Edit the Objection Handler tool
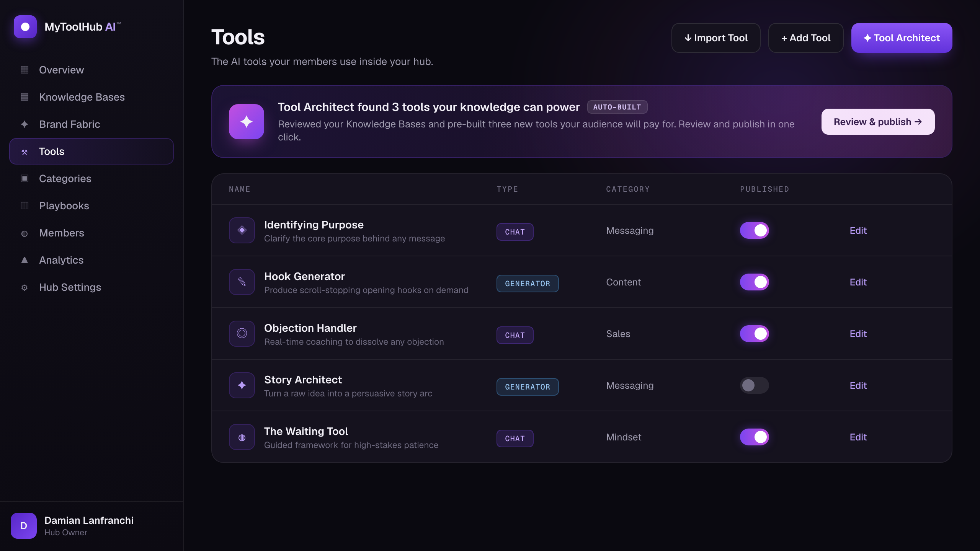 click(858, 334)
